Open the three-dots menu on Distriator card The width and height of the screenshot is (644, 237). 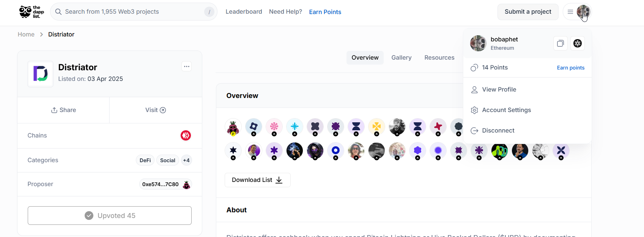pyautogui.click(x=186, y=66)
